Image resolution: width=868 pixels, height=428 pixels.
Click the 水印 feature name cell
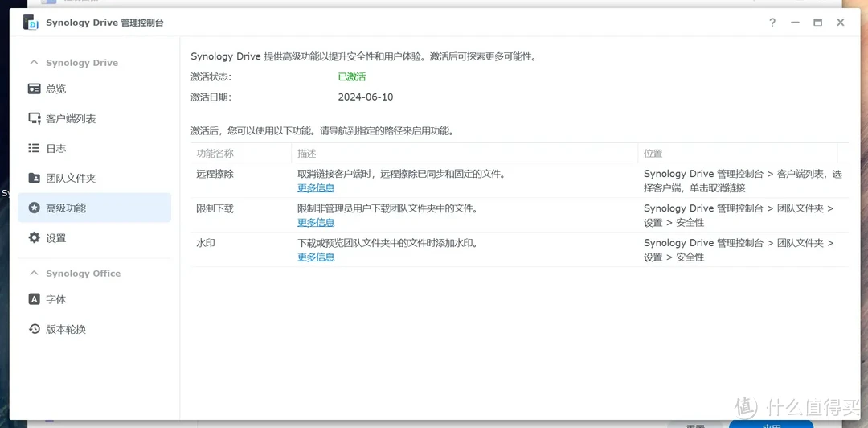(206, 243)
